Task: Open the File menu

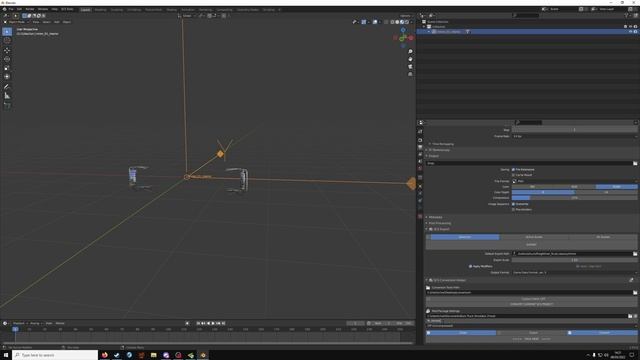Action: click(x=11, y=9)
